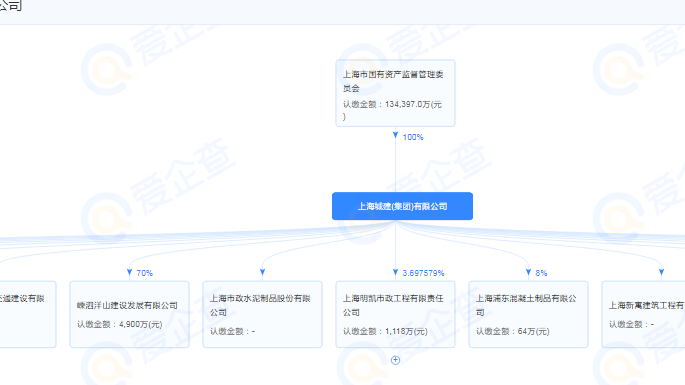
Task: Click the 70% shareholding label
Action: coord(145,273)
